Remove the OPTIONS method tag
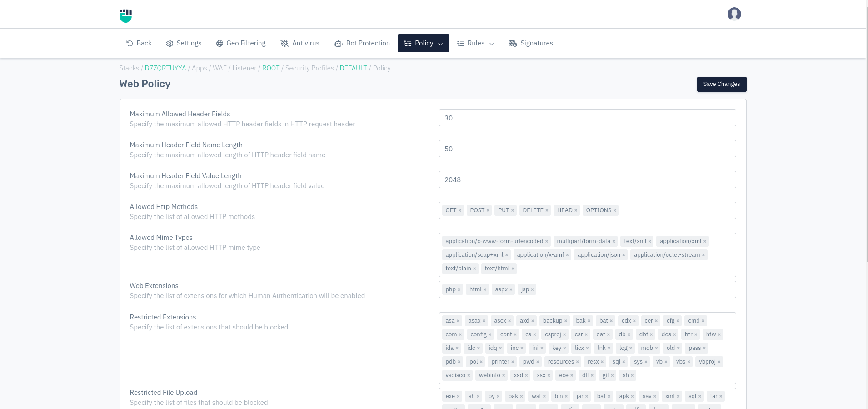868x409 pixels. pyautogui.click(x=615, y=210)
